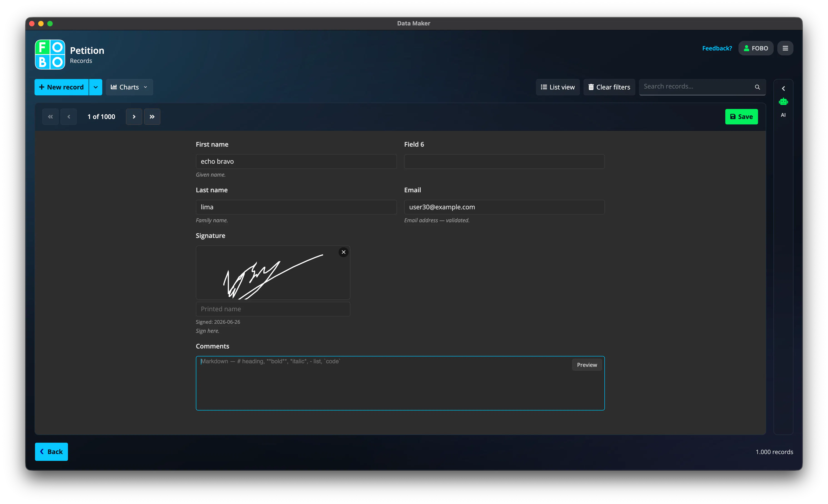Go Back to the previous screen
The width and height of the screenshot is (828, 504).
(x=51, y=452)
